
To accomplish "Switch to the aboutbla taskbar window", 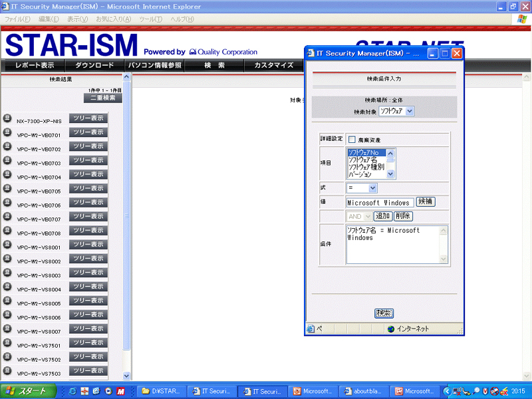I will tap(364, 391).
